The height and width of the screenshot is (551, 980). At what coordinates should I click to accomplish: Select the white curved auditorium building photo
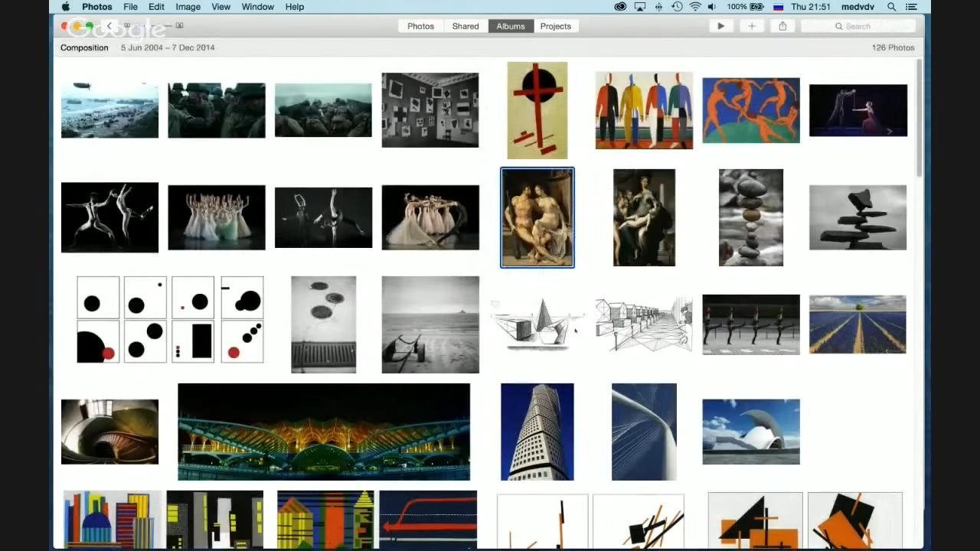[x=751, y=432]
